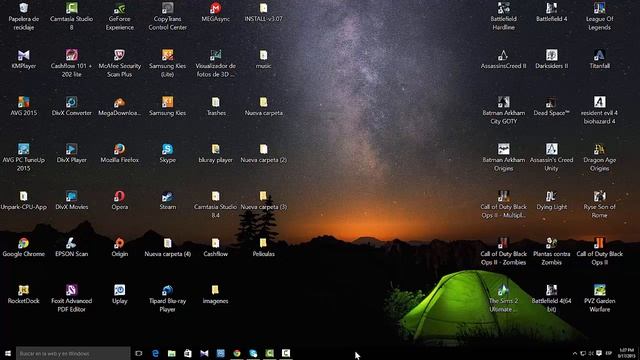Select the Dead Space shortcut
This screenshot has height=360, width=640.
click(x=551, y=106)
